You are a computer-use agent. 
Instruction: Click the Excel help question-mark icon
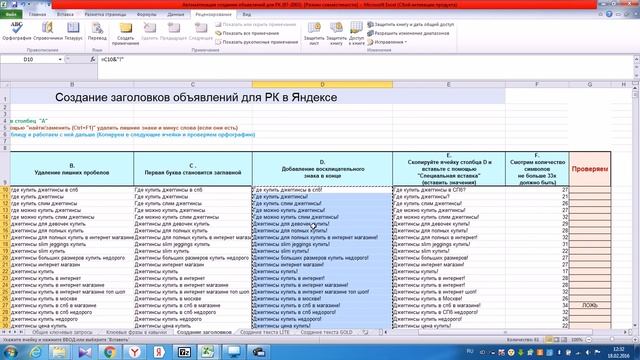(609, 14)
